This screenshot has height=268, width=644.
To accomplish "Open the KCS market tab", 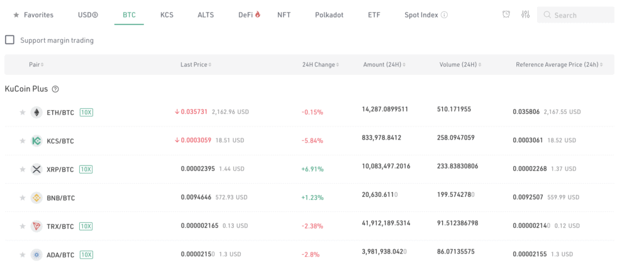I will point(167,15).
